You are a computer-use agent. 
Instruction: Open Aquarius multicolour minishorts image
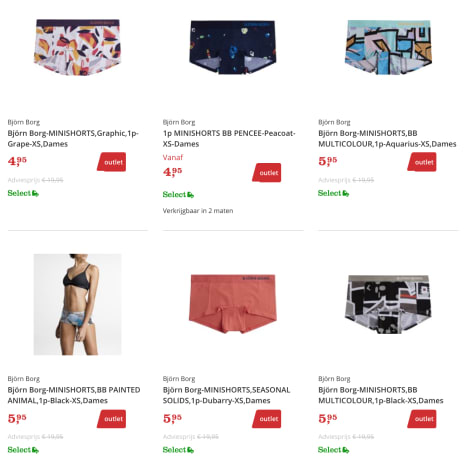tap(388, 47)
